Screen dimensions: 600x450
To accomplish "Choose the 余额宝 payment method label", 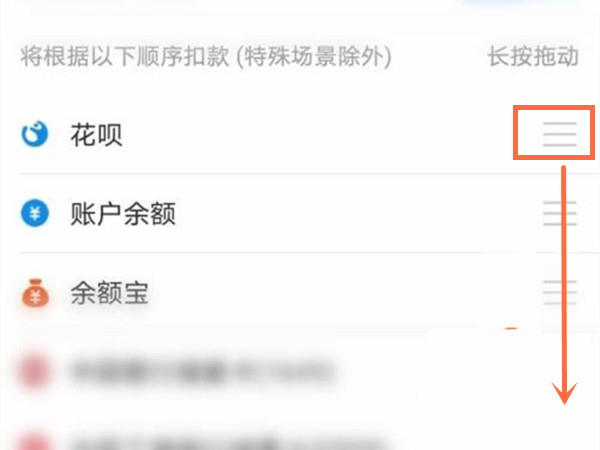I will pos(109,293).
